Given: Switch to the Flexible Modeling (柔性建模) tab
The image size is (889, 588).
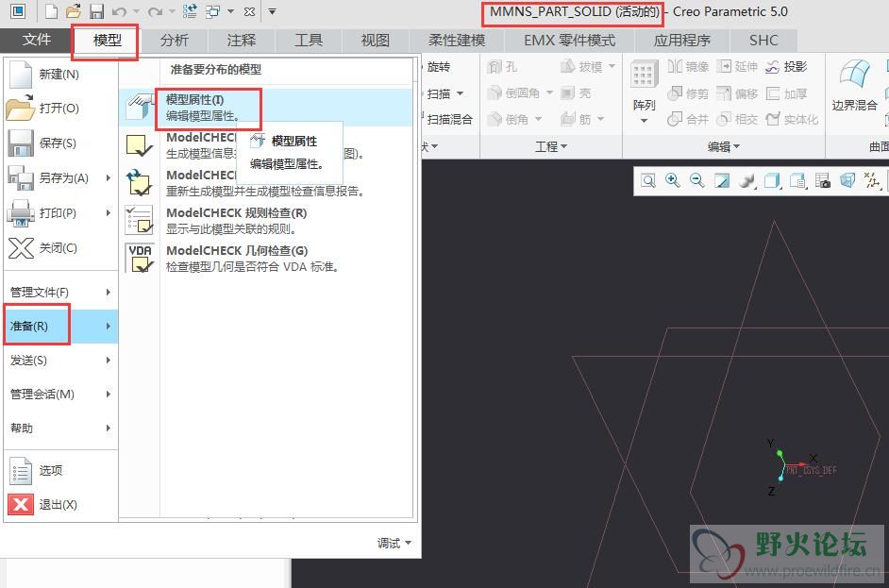Looking at the screenshot, I should 457,41.
